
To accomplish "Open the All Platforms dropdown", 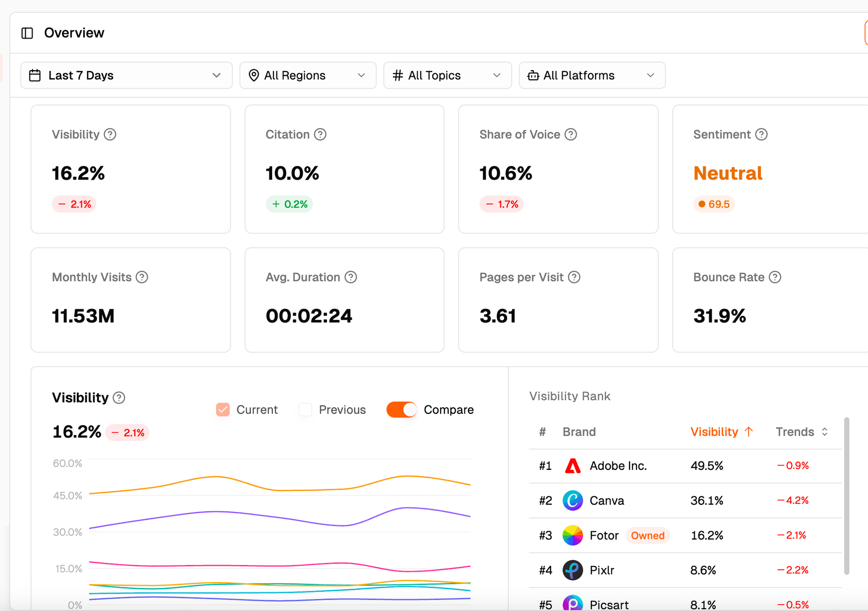I will coord(592,75).
